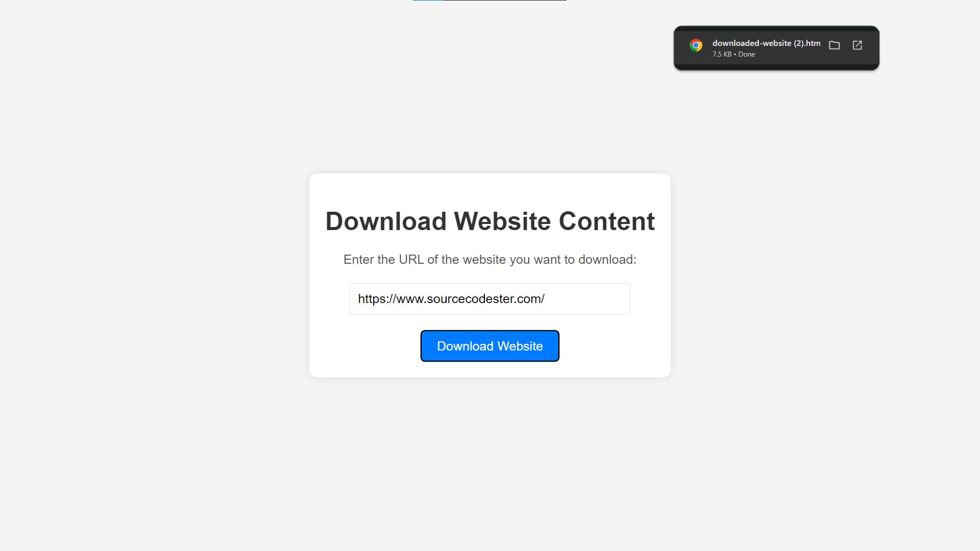Show downloaded file in folder icon
The height and width of the screenshot is (551, 980).
coord(834,45)
